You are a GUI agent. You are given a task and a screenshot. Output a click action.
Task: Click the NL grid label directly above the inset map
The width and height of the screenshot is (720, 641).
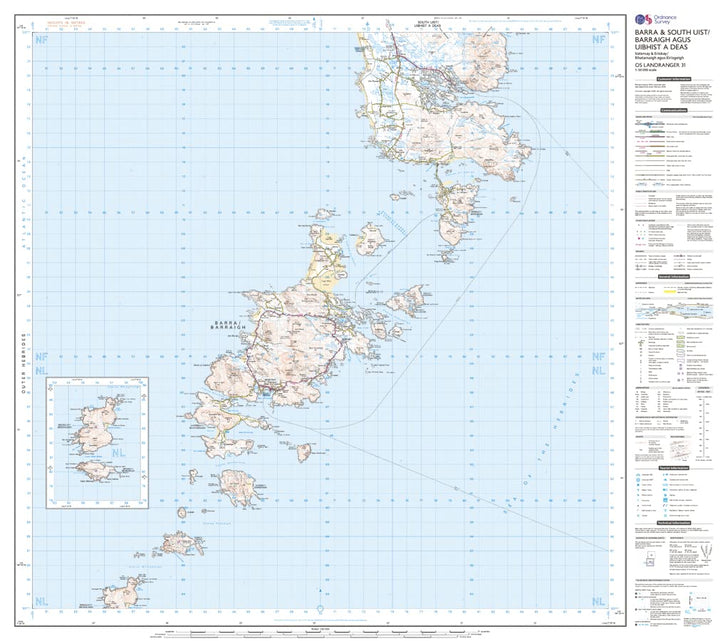pyautogui.click(x=41, y=371)
